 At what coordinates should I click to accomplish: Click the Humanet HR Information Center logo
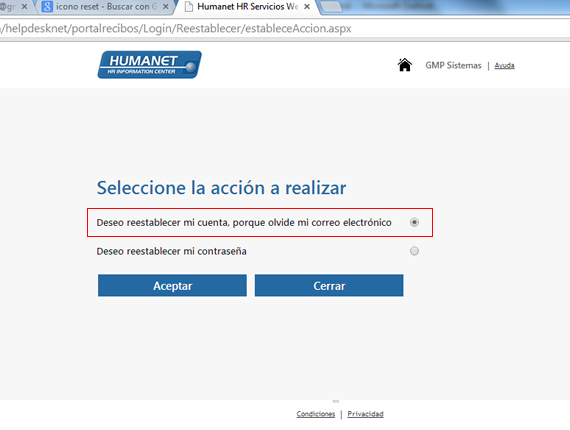[149, 65]
